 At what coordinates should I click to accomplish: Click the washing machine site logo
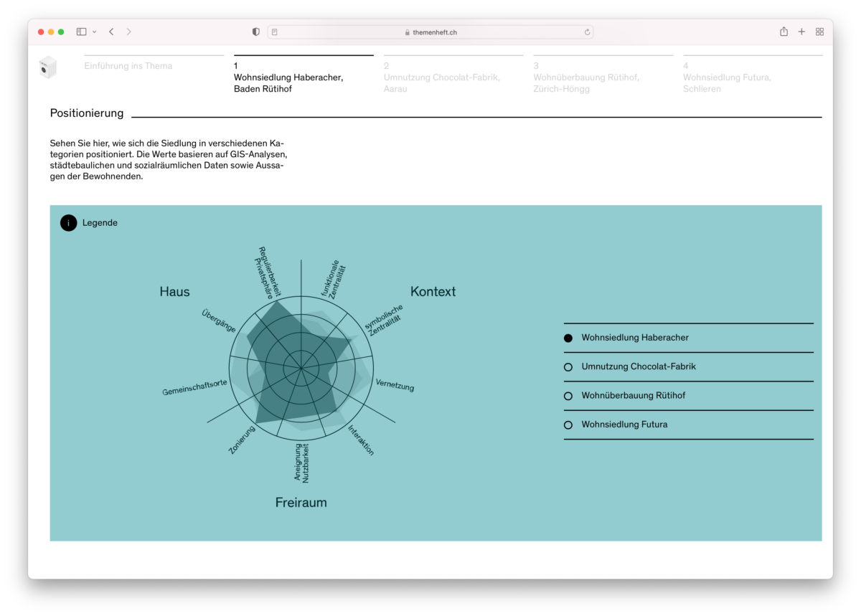[x=48, y=67]
